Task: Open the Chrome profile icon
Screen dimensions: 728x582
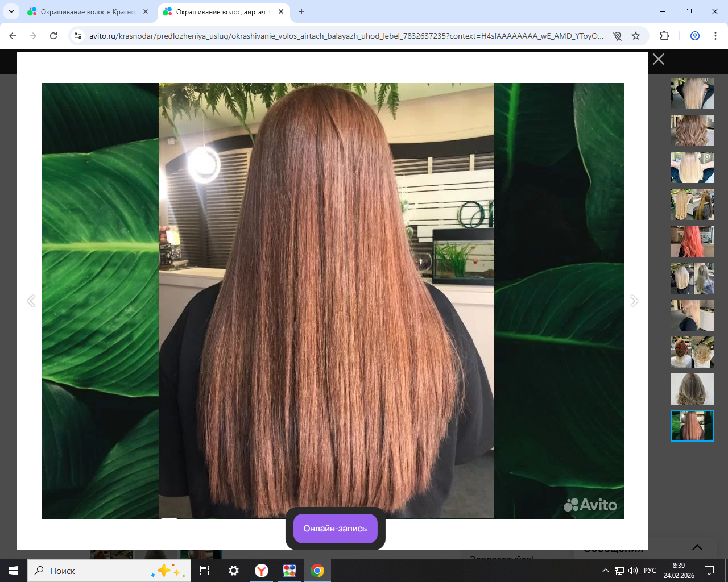Action: pos(694,36)
